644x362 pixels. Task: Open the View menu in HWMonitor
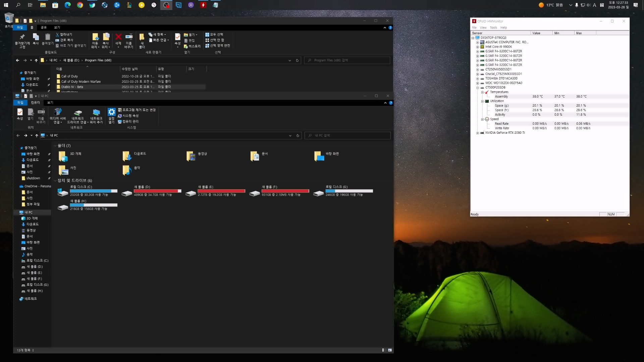(x=483, y=27)
